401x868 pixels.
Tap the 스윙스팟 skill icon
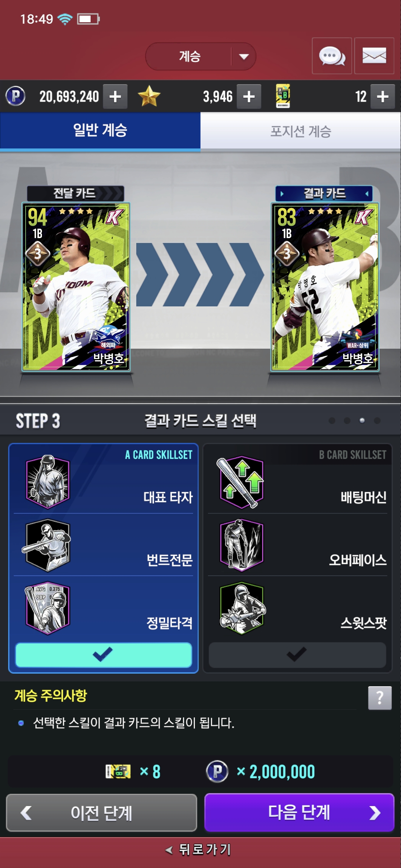(242, 608)
